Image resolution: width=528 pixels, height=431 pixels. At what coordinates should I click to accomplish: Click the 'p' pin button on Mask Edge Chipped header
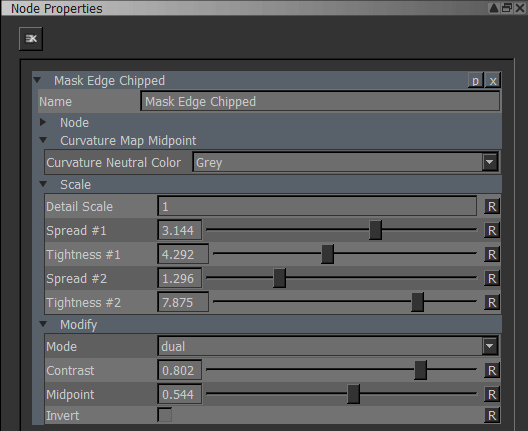coord(475,81)
